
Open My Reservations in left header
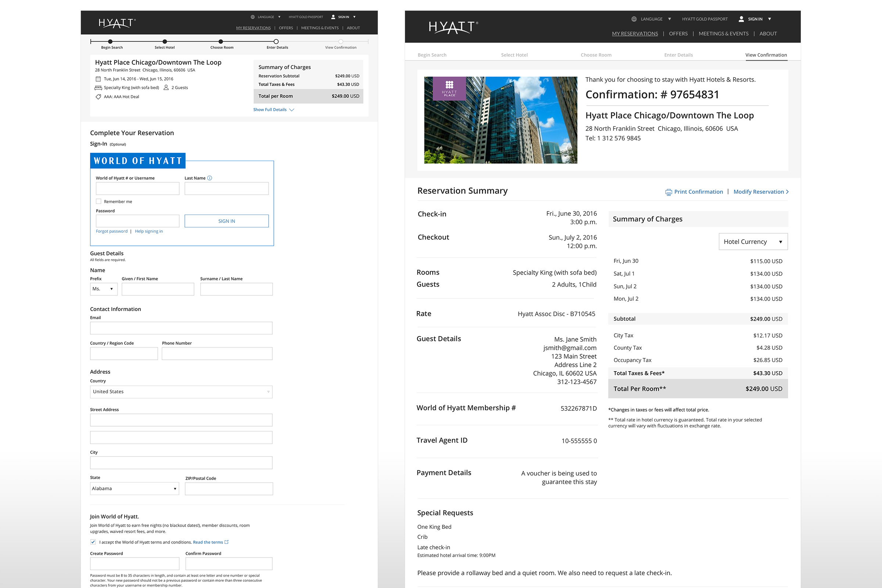click(253, 28)
